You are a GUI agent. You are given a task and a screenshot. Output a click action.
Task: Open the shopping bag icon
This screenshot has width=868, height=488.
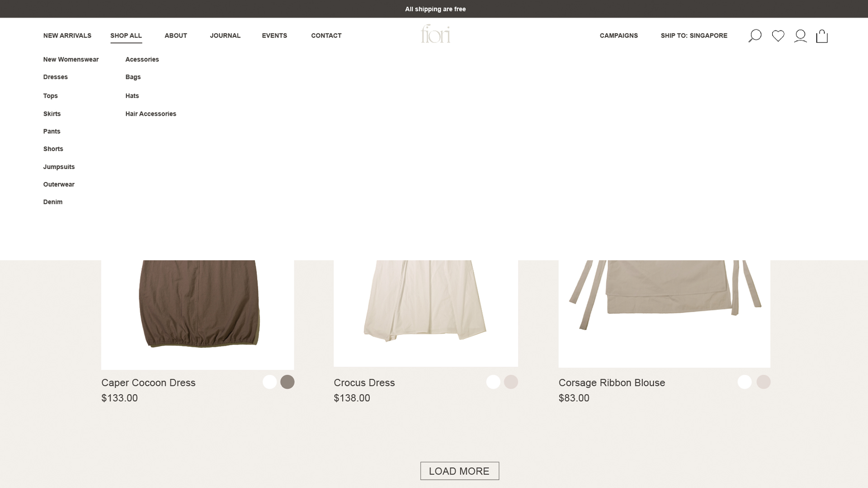pyautogui.click(x=822, y=36)
